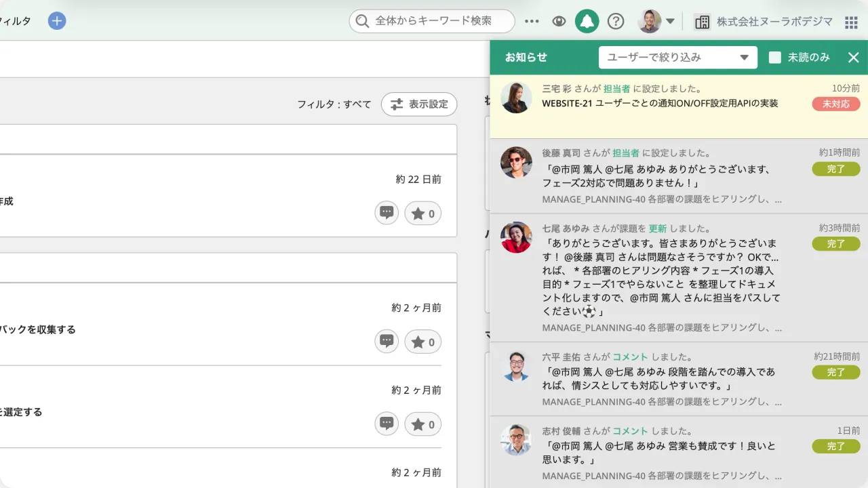The height and width of the screenshot is (488, 868).
Task: Open WEBSITE-21 notification title
Action: [x=660, y=103]
